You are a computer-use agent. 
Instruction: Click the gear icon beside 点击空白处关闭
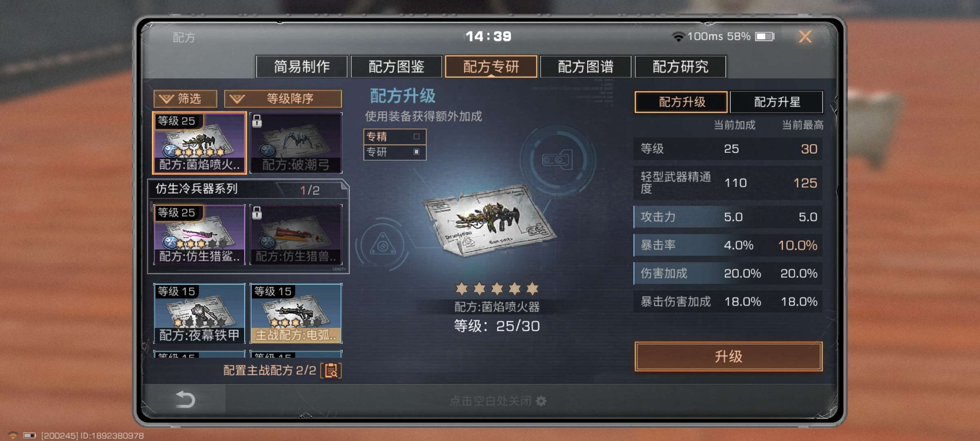[x=541, y=401]
